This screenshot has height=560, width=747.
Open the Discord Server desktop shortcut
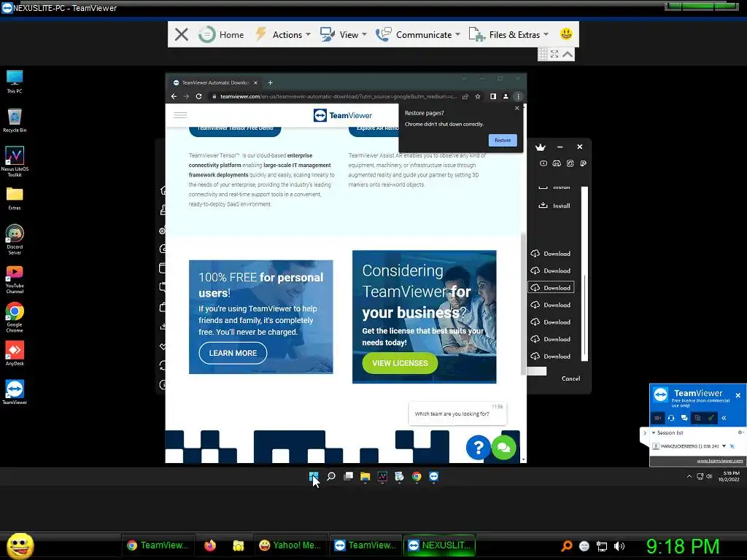15,239
